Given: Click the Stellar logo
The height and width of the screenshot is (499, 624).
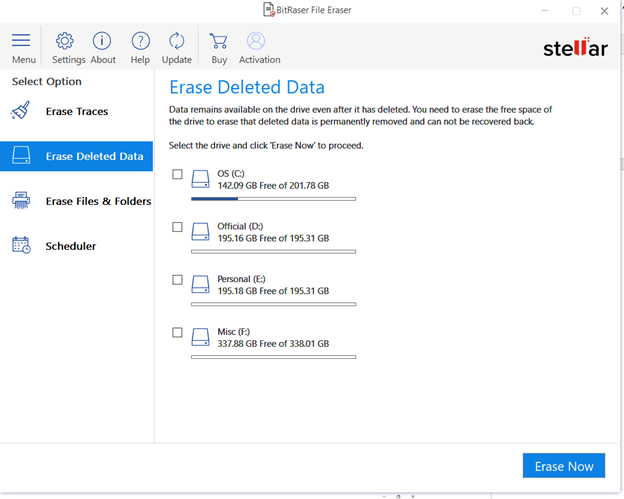Looking at the screenshot, I should coord(575,47).
